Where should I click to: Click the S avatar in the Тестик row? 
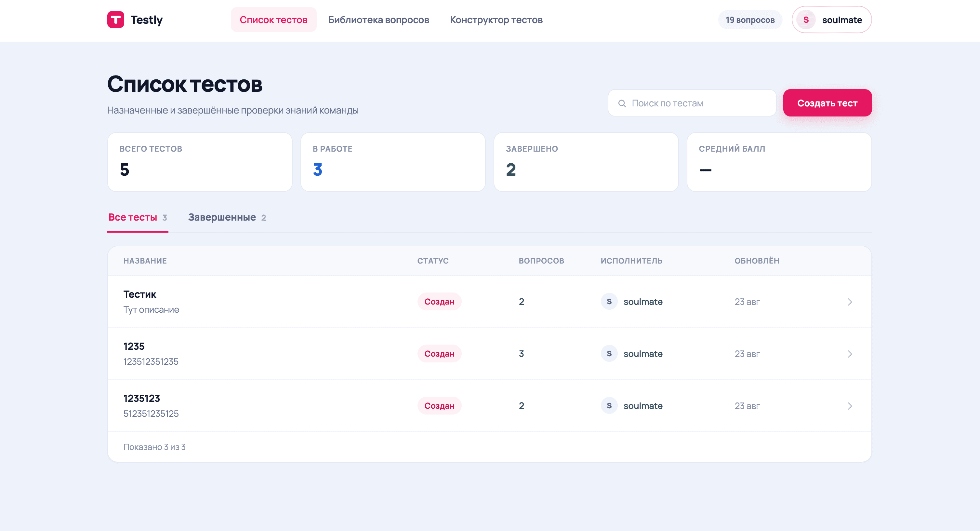point(609,302)
